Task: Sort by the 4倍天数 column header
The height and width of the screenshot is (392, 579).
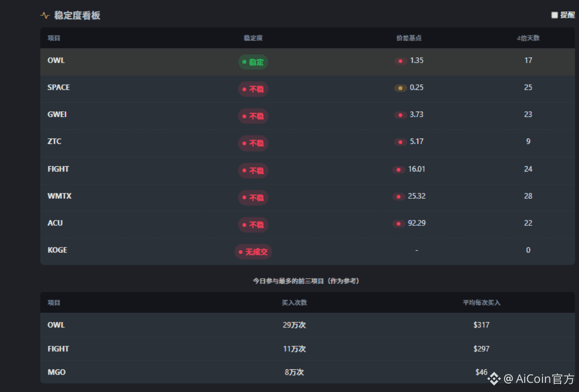Action: (528, 38)
